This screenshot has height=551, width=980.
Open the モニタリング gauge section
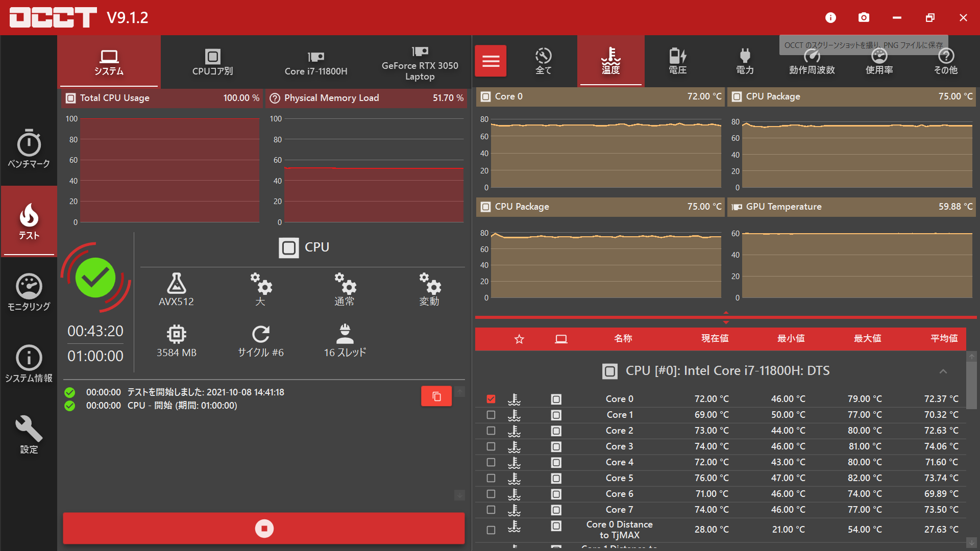[x=29, y=292]
